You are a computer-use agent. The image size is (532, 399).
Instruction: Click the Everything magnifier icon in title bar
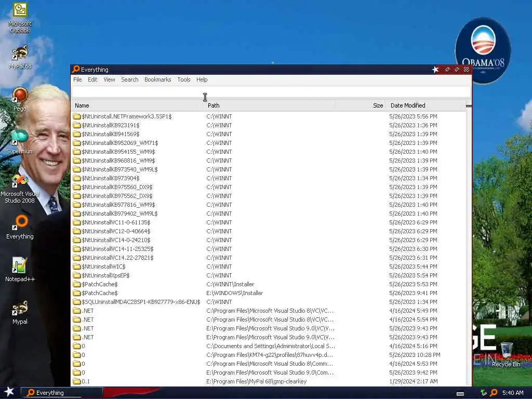pyautogui.click(x=76, y=69)
